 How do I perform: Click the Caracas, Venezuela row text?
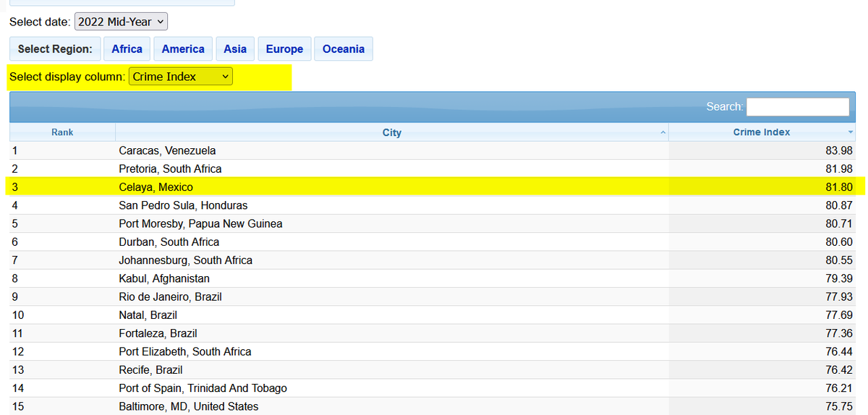point(167,150)
